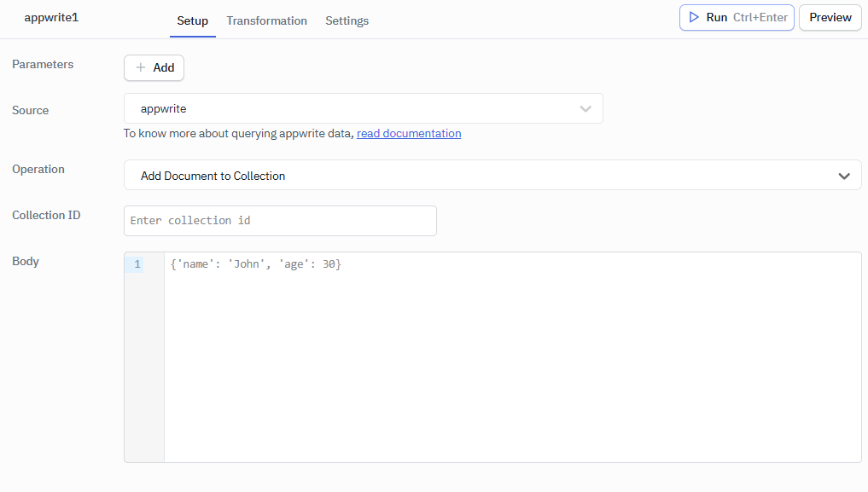Open the 'read documentation' link

point(408,133)
